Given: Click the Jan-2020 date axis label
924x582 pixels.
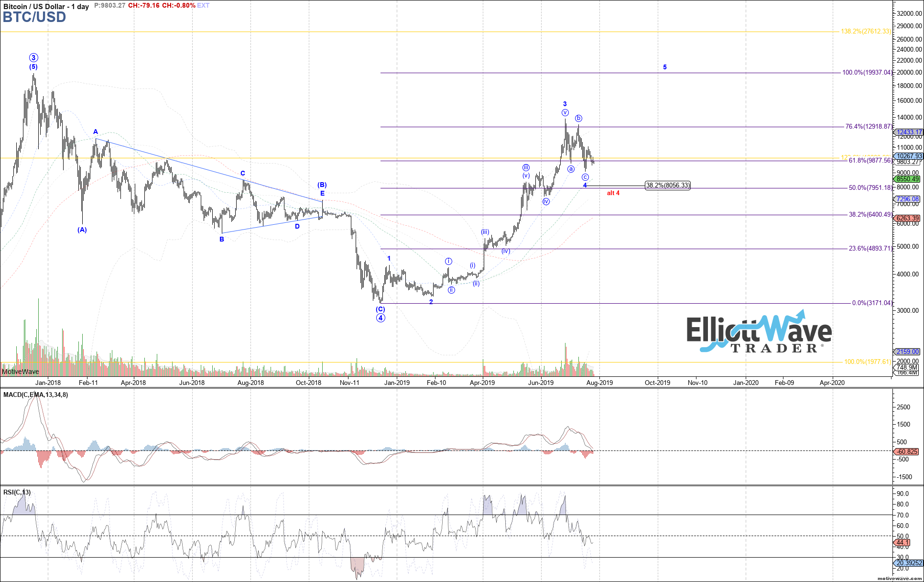Looking at the screenshot, I should (x=746, y=383).
